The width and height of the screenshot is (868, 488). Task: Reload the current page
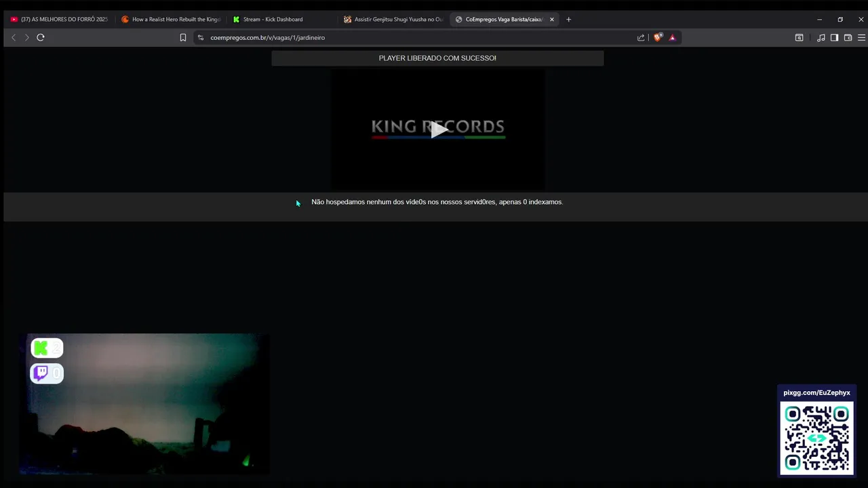(x=41, y=37)
